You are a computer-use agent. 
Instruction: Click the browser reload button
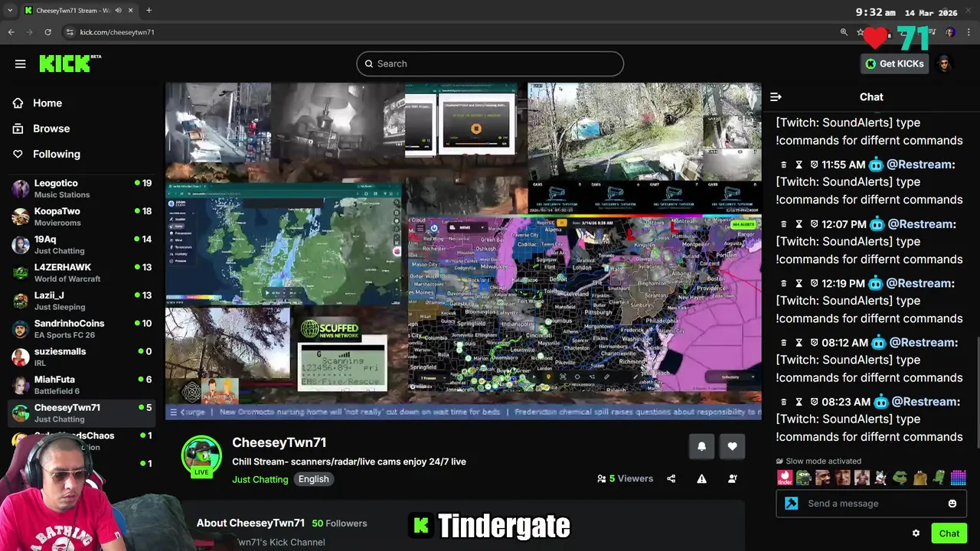[47, 32]
